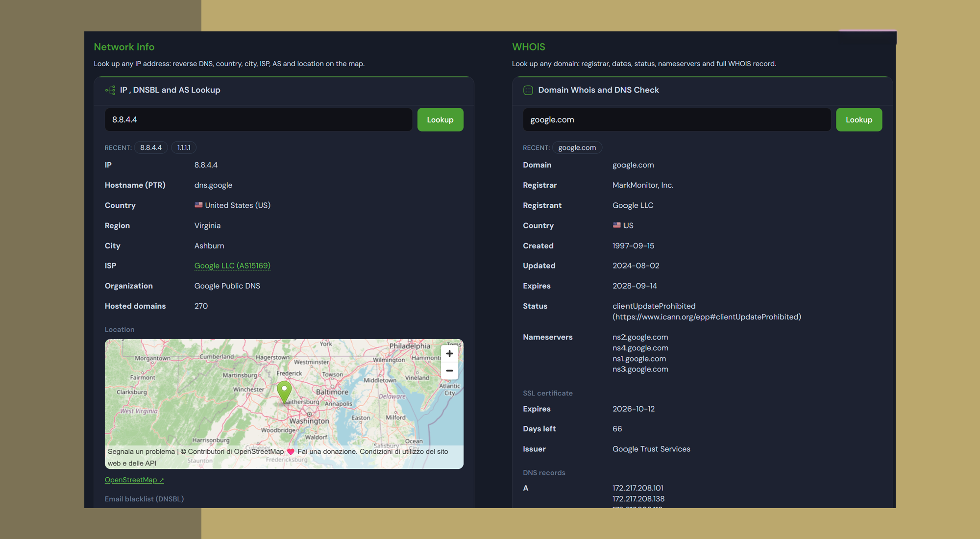Image resolution: width=980 pixels, height=539 pixels.
Task: Click the registrar value MarkMonitor, Inc.
Action: click(643, 185)
